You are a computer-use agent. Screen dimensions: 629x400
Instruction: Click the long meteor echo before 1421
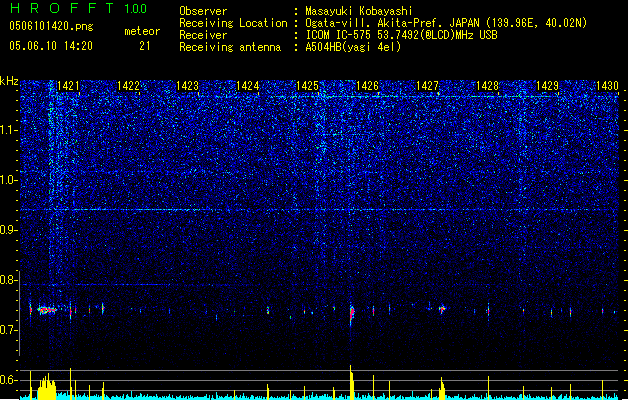point(47,310)
